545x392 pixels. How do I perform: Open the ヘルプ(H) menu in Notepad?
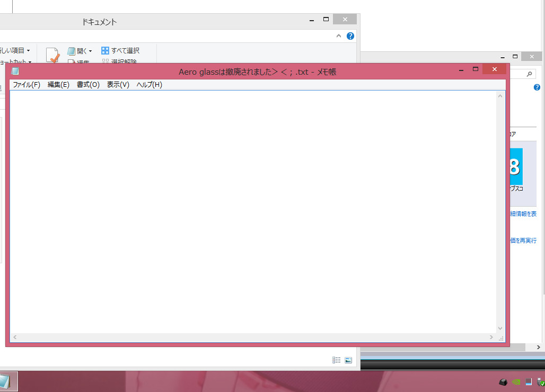[149, 85]
